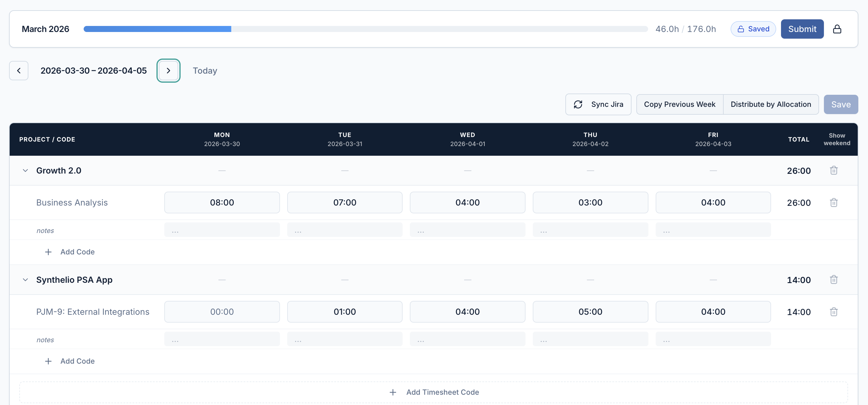Click PJM-9: External Integrations label
The height and width of the screenshot is (405, 868).
[x=93, y=312]
